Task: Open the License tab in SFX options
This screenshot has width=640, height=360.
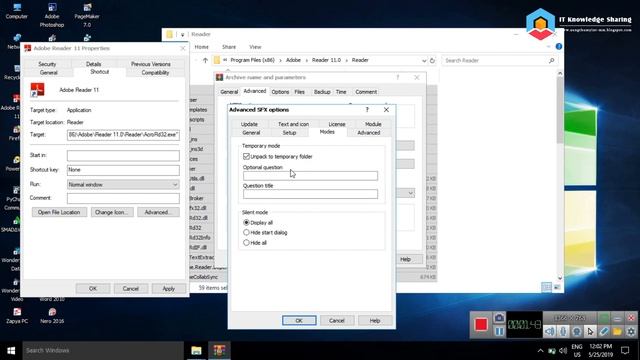Action: tap(337, 124)
